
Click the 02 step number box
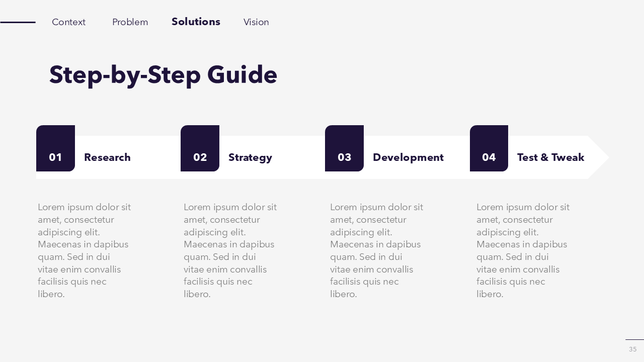[200, 149]
